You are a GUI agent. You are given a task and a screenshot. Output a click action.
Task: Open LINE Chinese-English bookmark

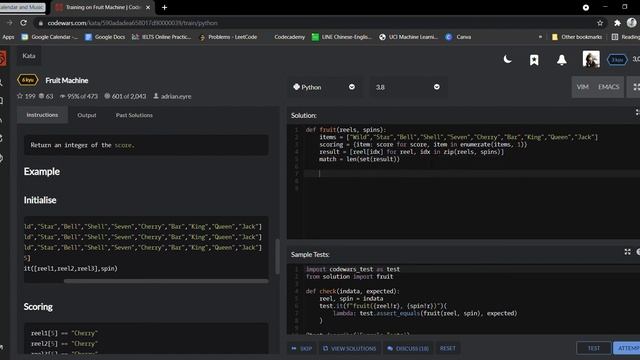(342, 37)
